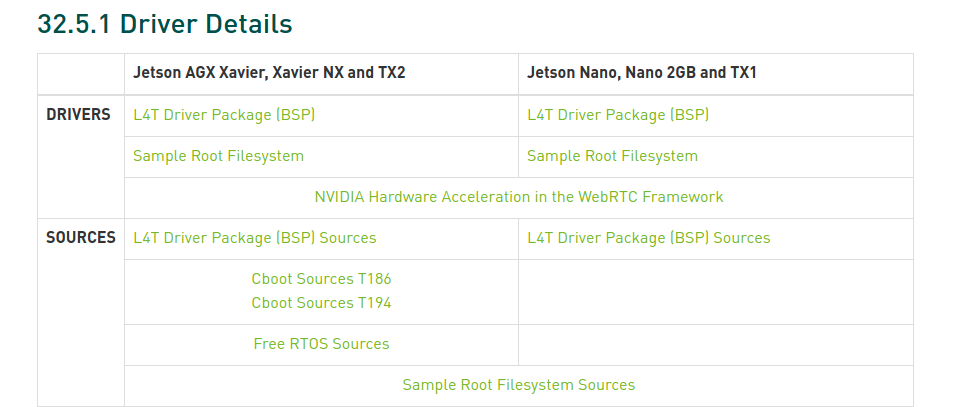Viewport: 963px width, 407px height.
Task: Open L4T Driver Package (BSP) for Xavier
Action: (x=224, y=115)
